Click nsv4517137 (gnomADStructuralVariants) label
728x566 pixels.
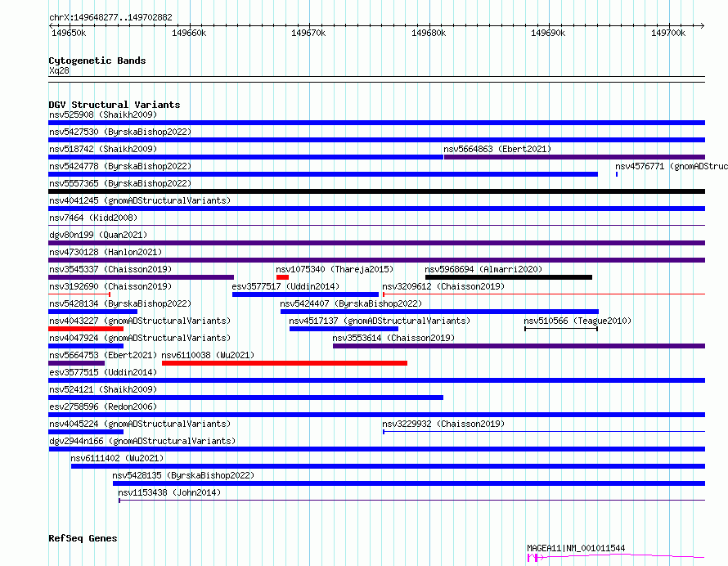click(380, 321)
